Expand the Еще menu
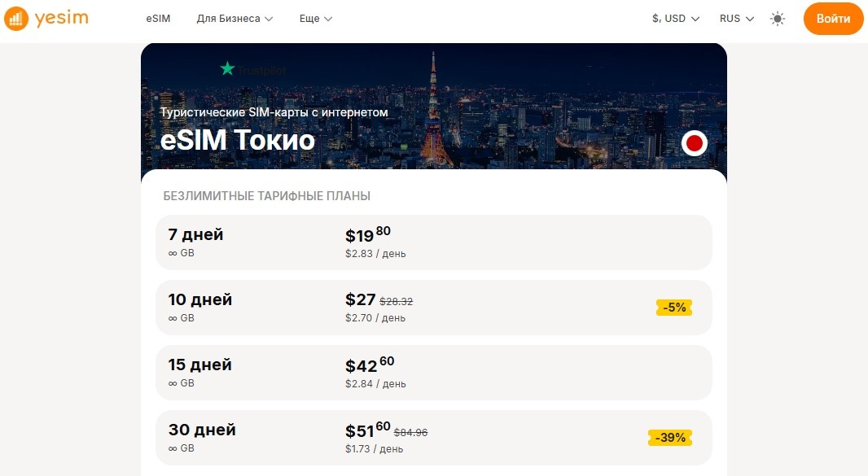Screen dimensions: 868x476 pos(315,19)
